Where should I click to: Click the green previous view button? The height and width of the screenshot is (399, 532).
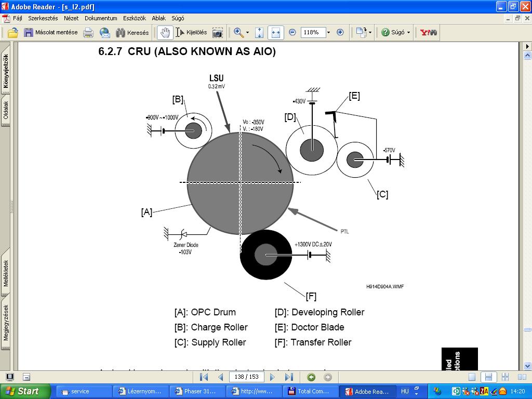[x=311, y=377]
